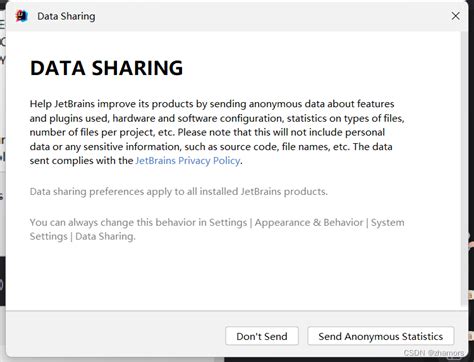The width and height of the screenshot is (474, 362).
Task: Open the JetBrains Privacy Policy link
Action: [x=188, y=161]
